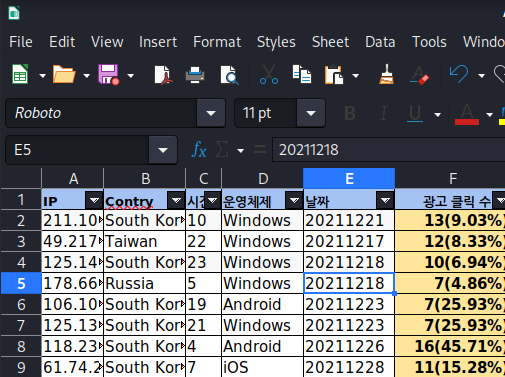Click Clear Direct Formatting icon
The height and width of the screenshot is (377, 505).
419,75
